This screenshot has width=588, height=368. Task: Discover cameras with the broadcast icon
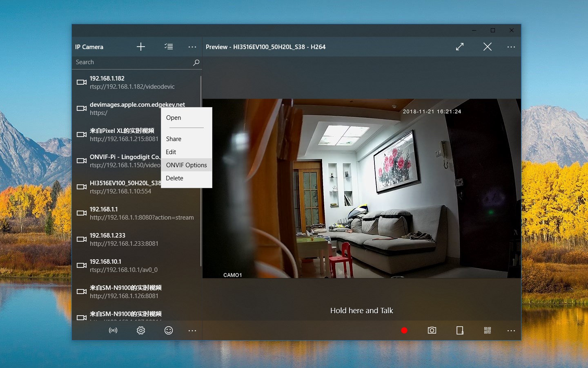(x=113, y=330)
